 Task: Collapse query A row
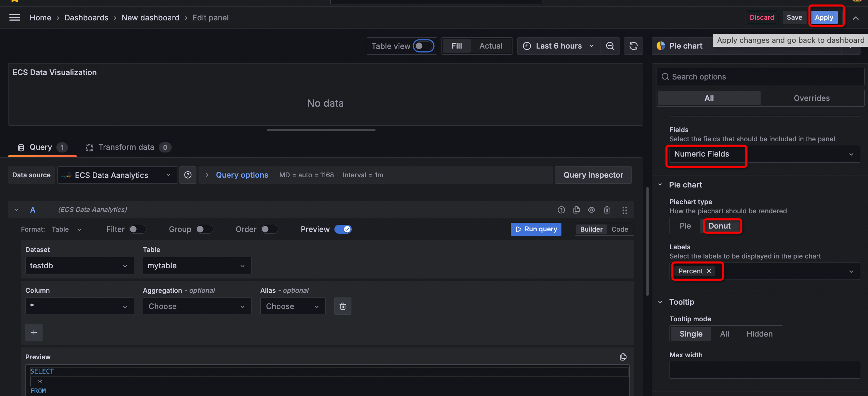pos(17,210)
